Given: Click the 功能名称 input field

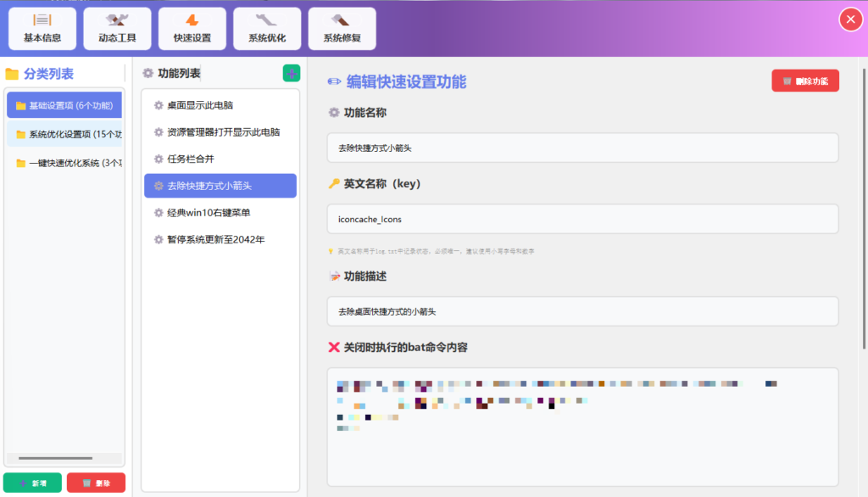Looking at the screenshot, I should click(x=582, y=148).
